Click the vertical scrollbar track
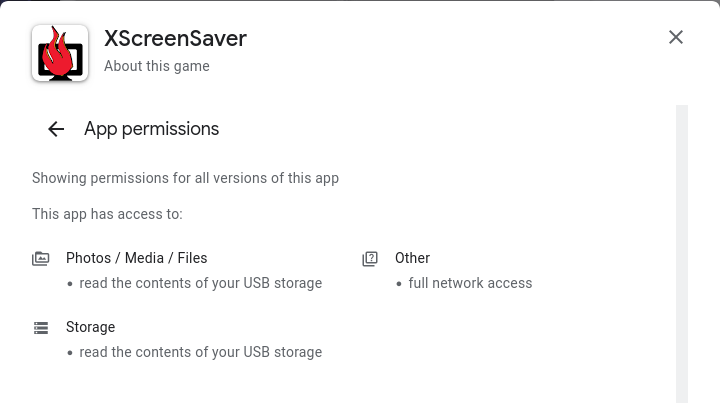This screenshot has height=403, width=720. [x=682, y=250]
